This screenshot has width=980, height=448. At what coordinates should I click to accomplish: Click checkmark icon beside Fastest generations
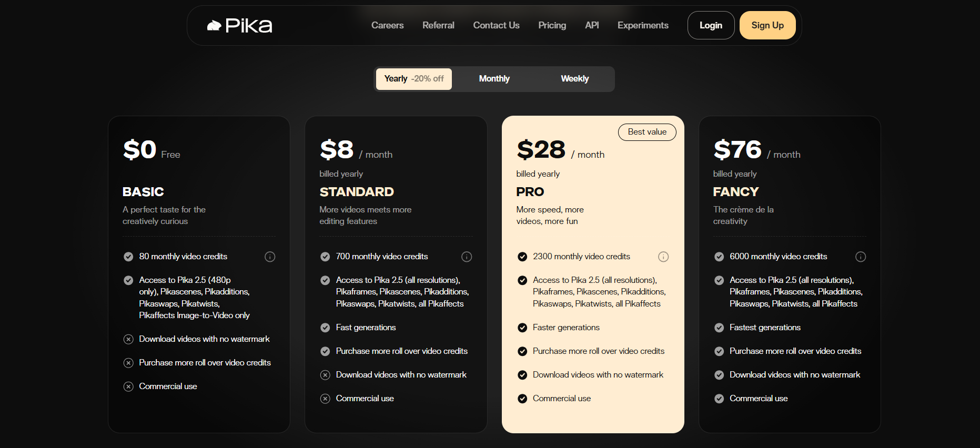click(x=719, y=328)
